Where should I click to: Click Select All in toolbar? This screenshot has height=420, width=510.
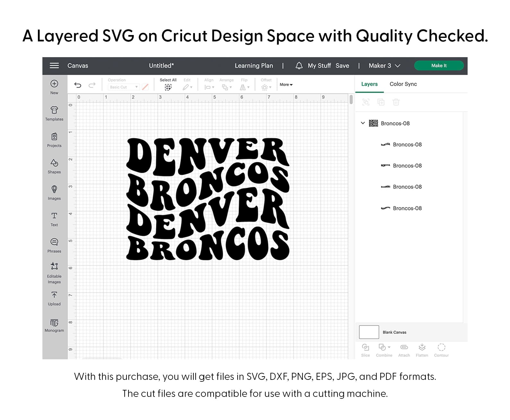(x=168, y=84)
